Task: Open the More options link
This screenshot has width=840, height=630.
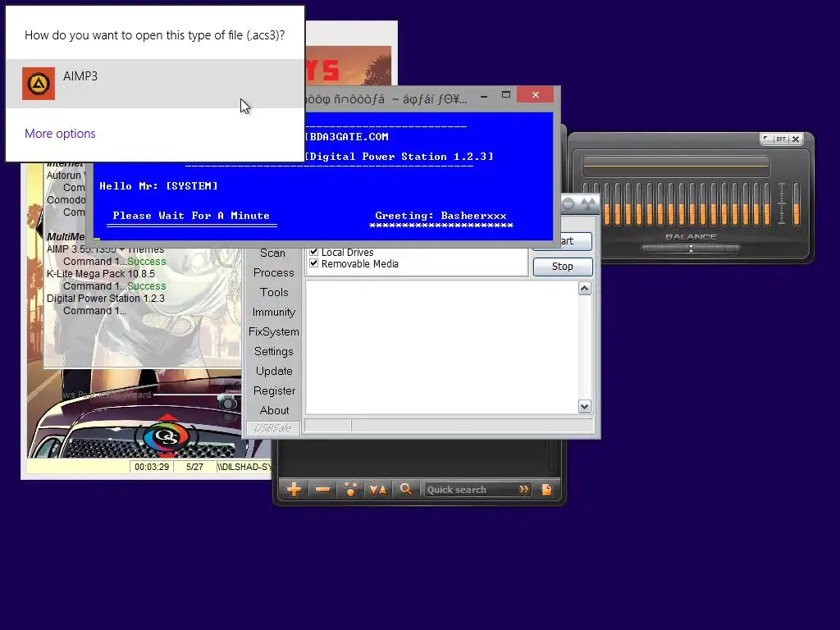Action: [60, 134]
